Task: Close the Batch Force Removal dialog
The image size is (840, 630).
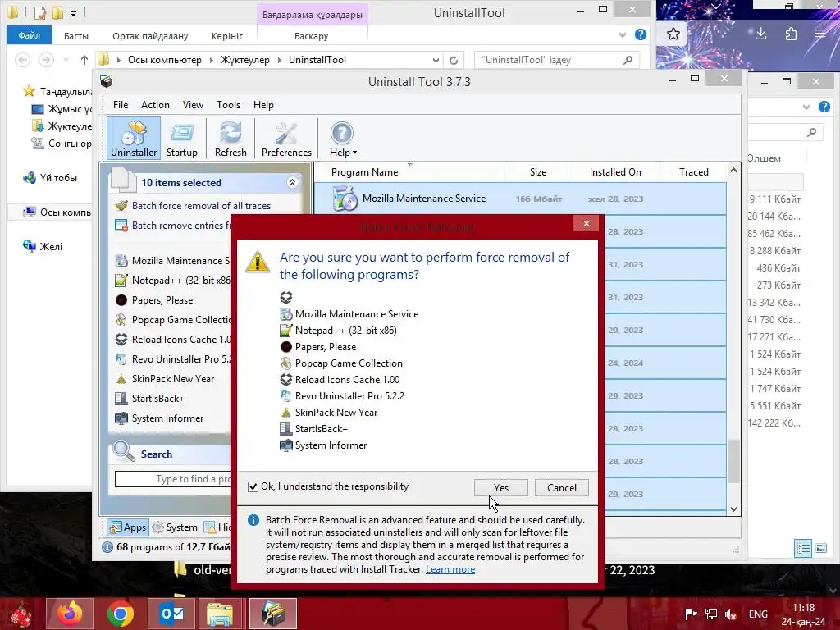Action: coord(586,223)
